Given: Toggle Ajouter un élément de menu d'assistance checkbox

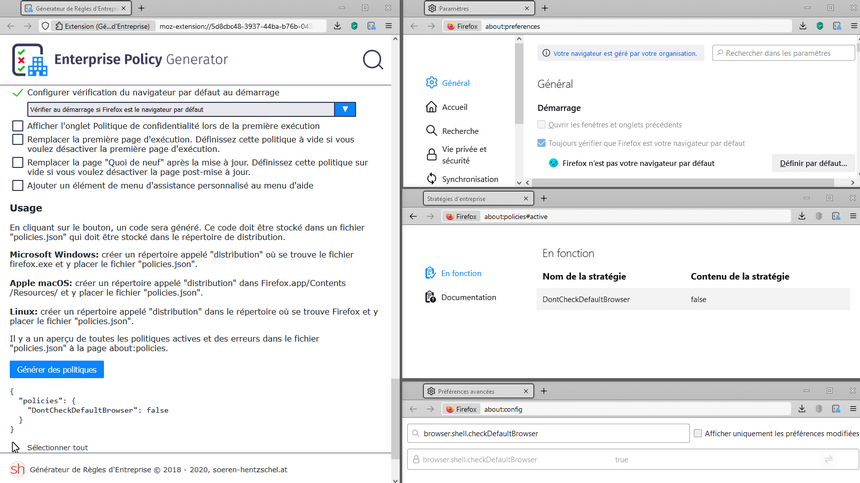Looking at the screenshot, I should (18, 186).
